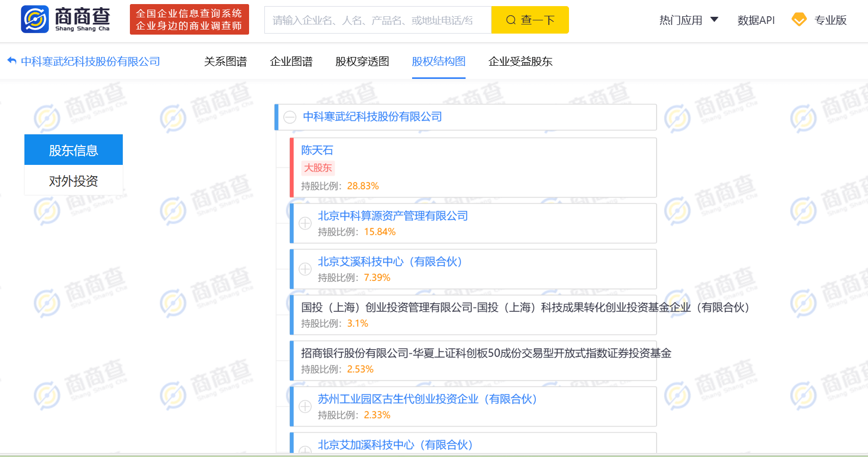Click the red 全国企业信息查询系统 banner

click(x=189, y=19)
